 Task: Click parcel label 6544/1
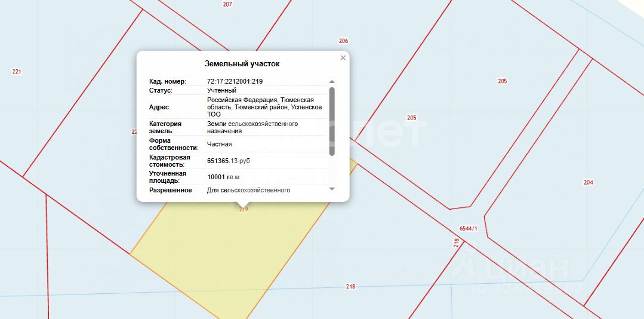point(469,228)
